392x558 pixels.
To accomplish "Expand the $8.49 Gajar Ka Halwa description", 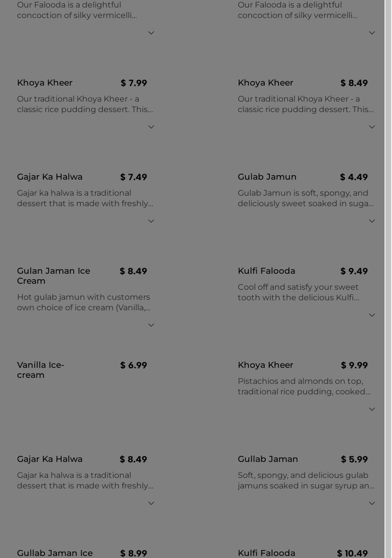I will point(151,503).
